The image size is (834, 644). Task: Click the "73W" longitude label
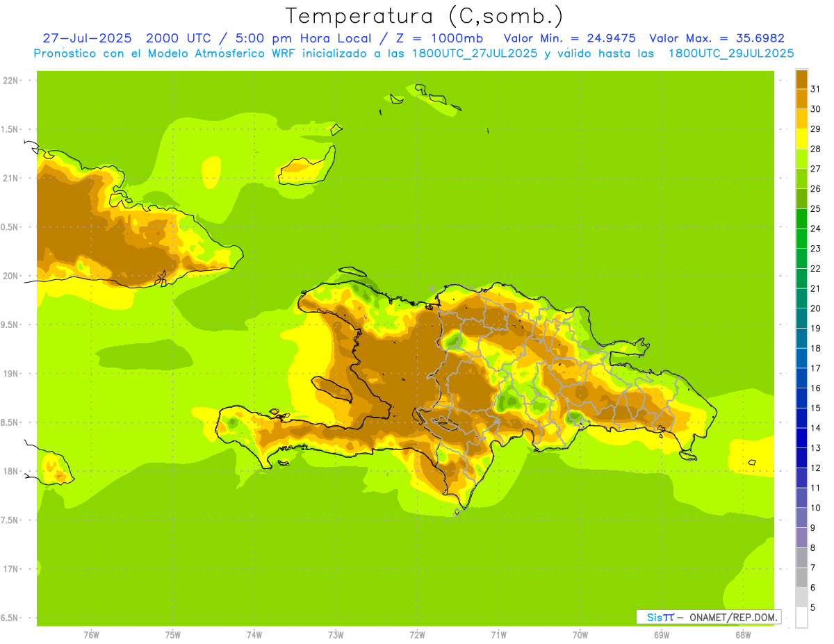tap(336, 634)
